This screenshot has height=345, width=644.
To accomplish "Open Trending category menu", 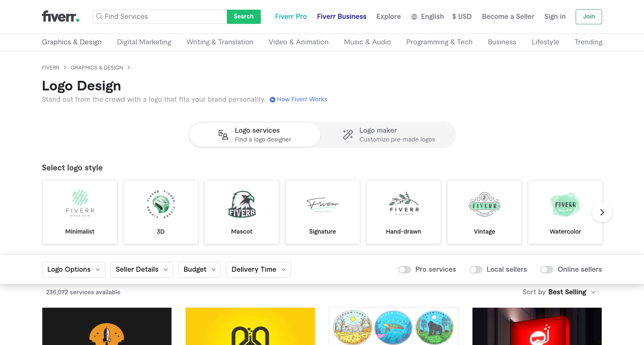I will (x=588, y=42).
